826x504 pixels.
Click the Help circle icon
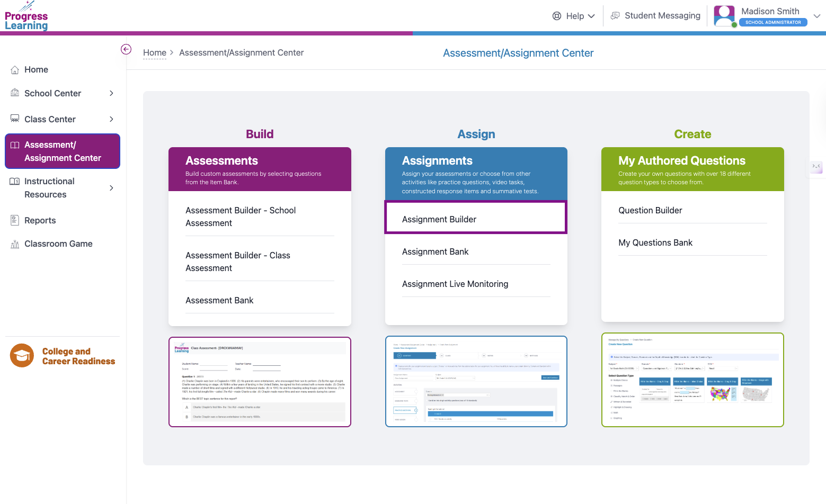[x=557, y=16]
